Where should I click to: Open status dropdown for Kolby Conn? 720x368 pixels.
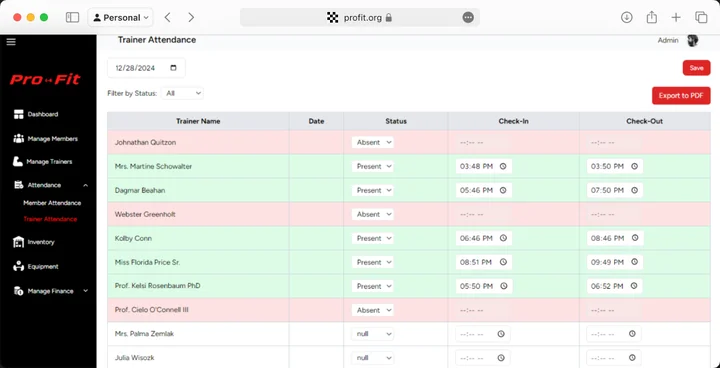373,238
